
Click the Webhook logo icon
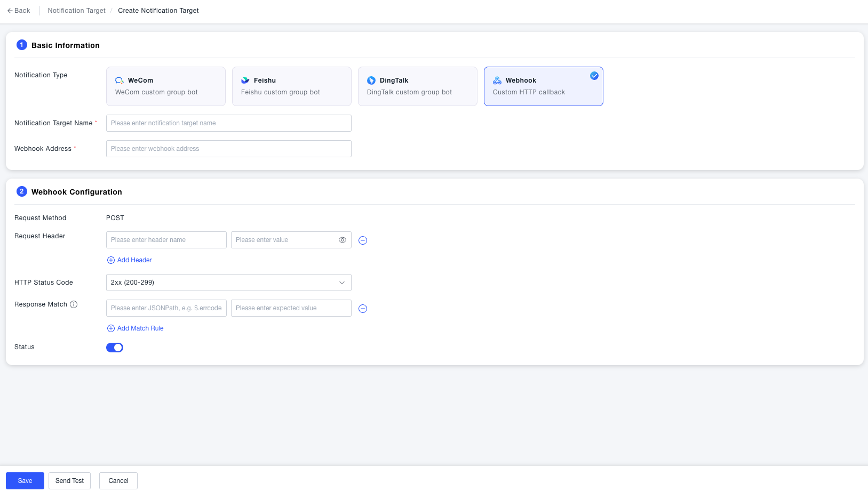click(497, 80)
